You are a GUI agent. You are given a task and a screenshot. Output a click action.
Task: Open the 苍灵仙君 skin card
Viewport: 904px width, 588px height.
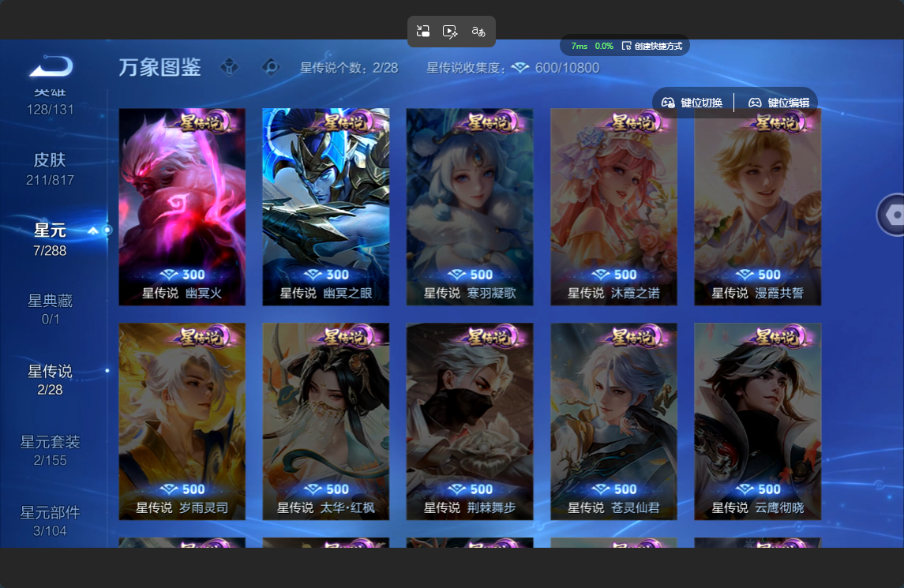pos(614,421)
